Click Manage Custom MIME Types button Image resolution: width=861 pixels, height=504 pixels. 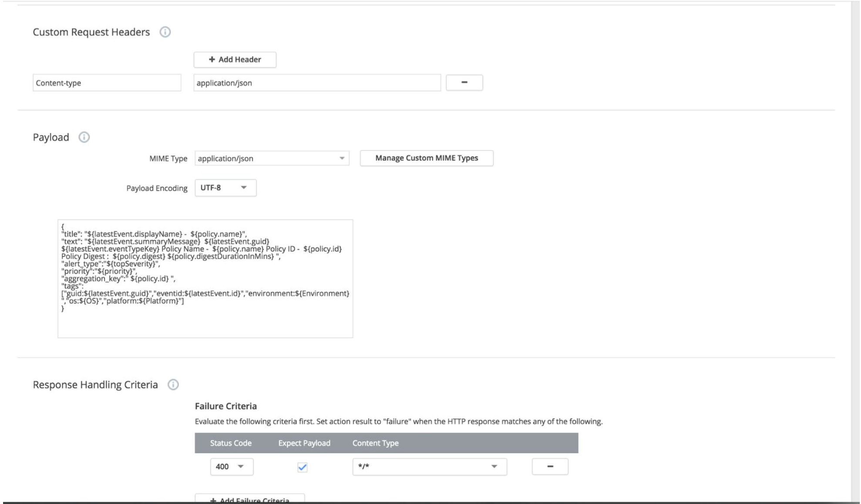[x=426, y=158]
